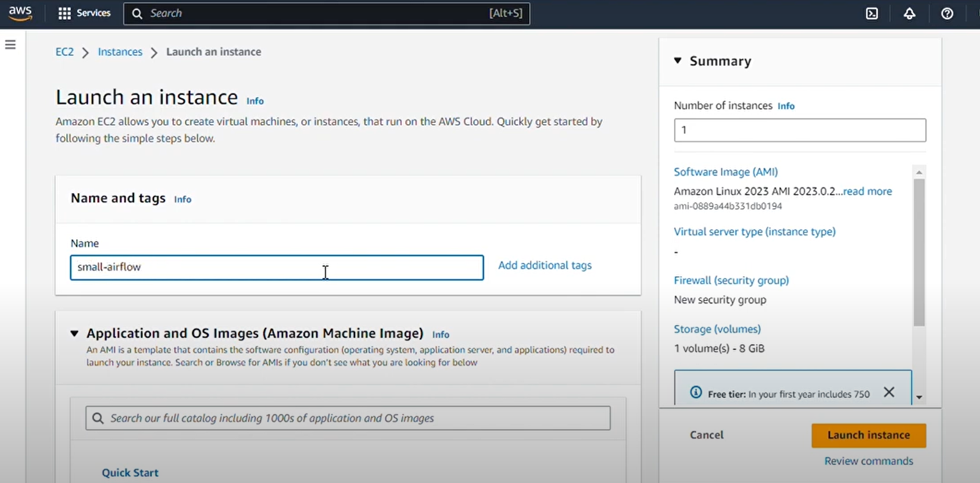Click the Add additional tags link
This screenshot has height=483, width=980.
[545, 265]
